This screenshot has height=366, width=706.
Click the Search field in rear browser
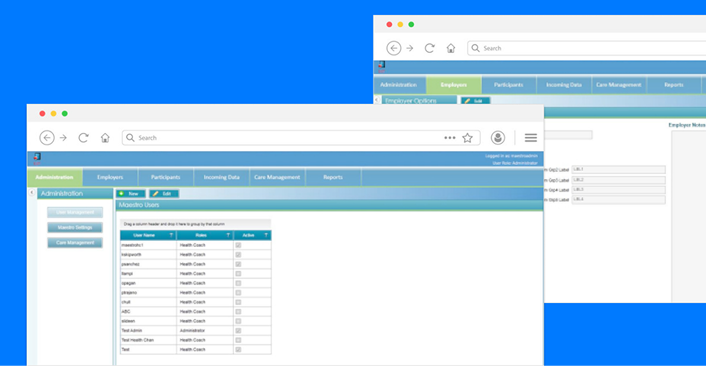587,48
